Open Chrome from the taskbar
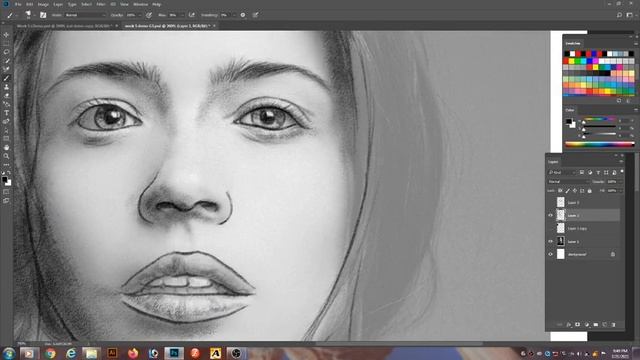Viewport: 640px width, 360px height. pyautogui.click(x=50, y=353)
